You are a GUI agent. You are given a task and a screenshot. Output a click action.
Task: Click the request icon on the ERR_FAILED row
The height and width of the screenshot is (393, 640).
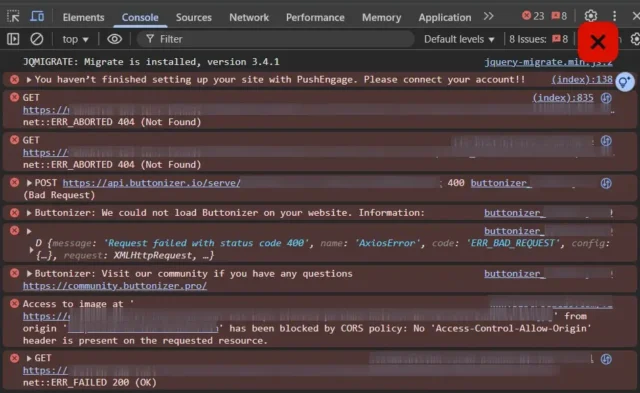pyautogui.click(x=606, y=359)
